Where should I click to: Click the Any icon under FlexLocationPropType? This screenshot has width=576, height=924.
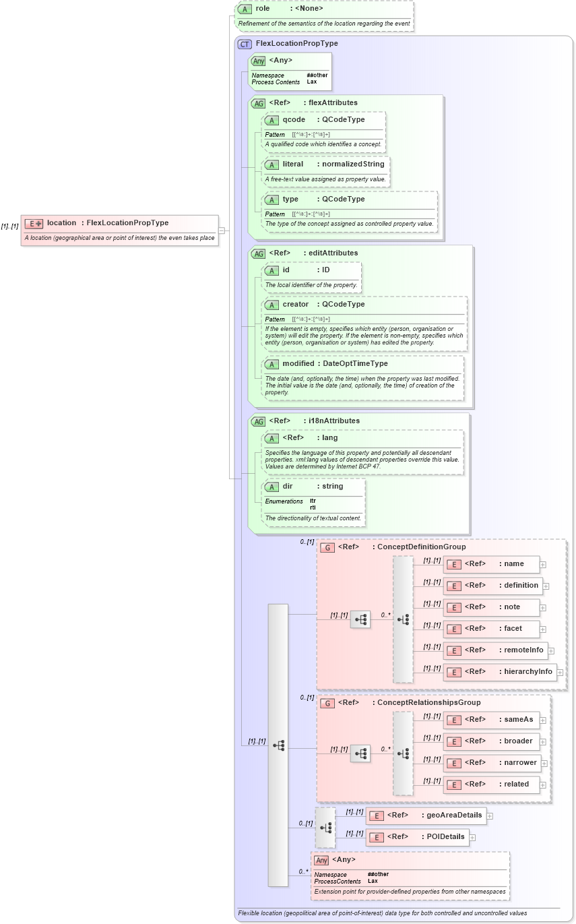point(258,61)
